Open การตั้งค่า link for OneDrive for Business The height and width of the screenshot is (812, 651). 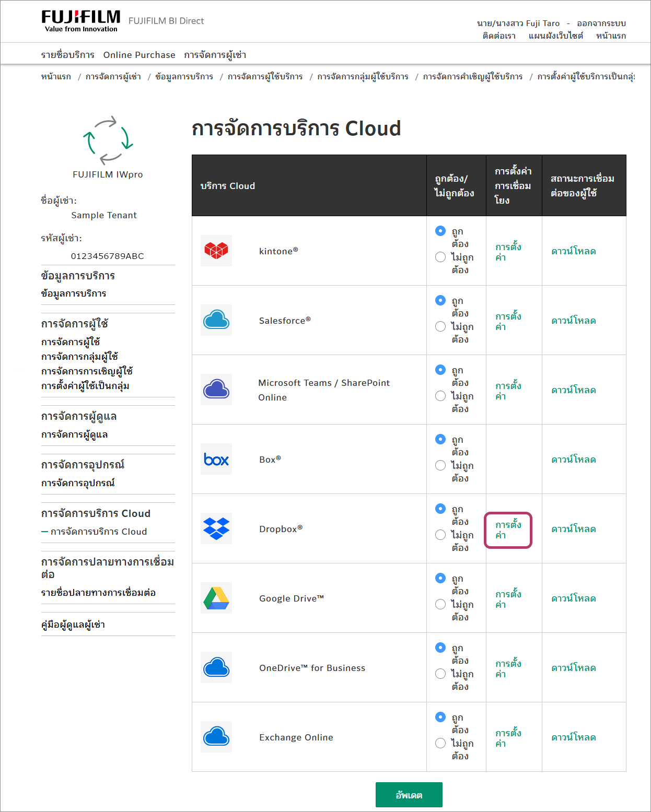pos(508,668)
